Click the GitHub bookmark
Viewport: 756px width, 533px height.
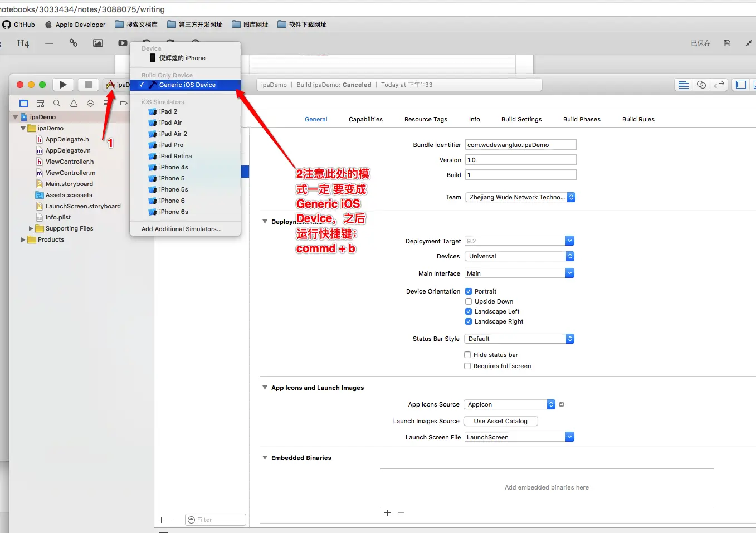[x=19, y=25]
